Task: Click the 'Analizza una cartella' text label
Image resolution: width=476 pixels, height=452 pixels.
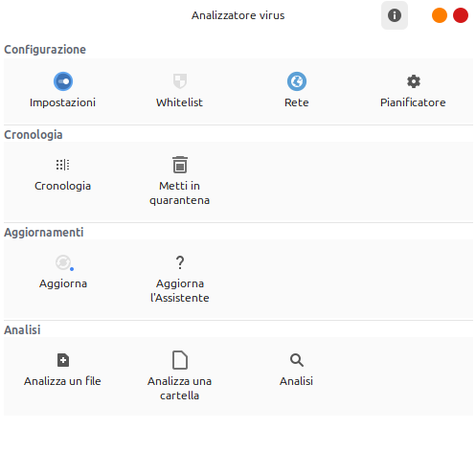Action: [x=180, y=388]
